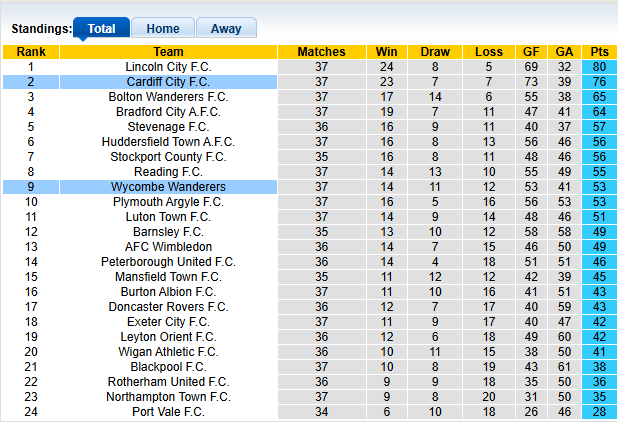Open Port Vale F.C. team link

pos(168,412)
